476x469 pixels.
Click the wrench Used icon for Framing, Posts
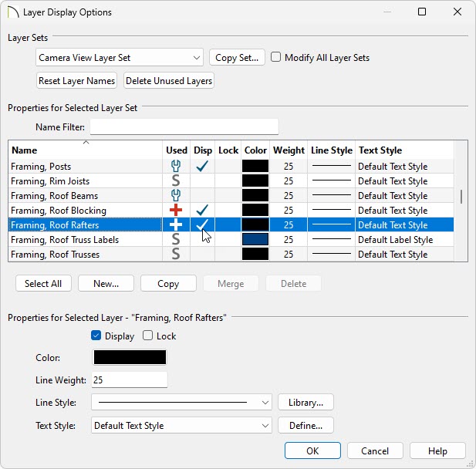tap(176, 166)
